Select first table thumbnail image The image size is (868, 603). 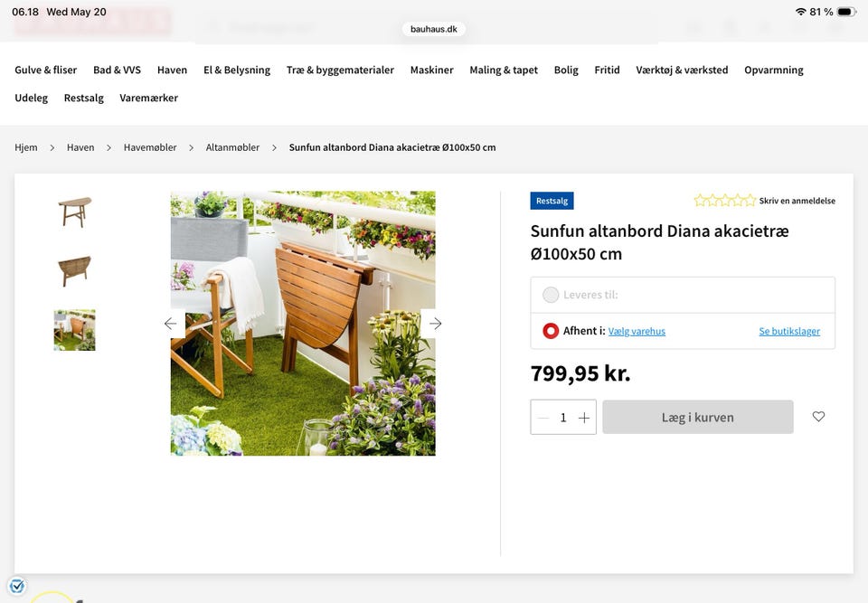pos(75,212)
